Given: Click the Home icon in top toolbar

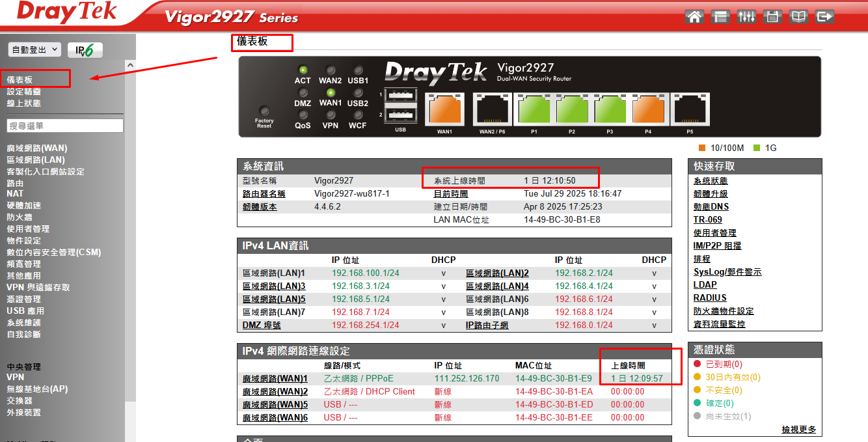Looking at the screenshot, I should tap(695, 17).
